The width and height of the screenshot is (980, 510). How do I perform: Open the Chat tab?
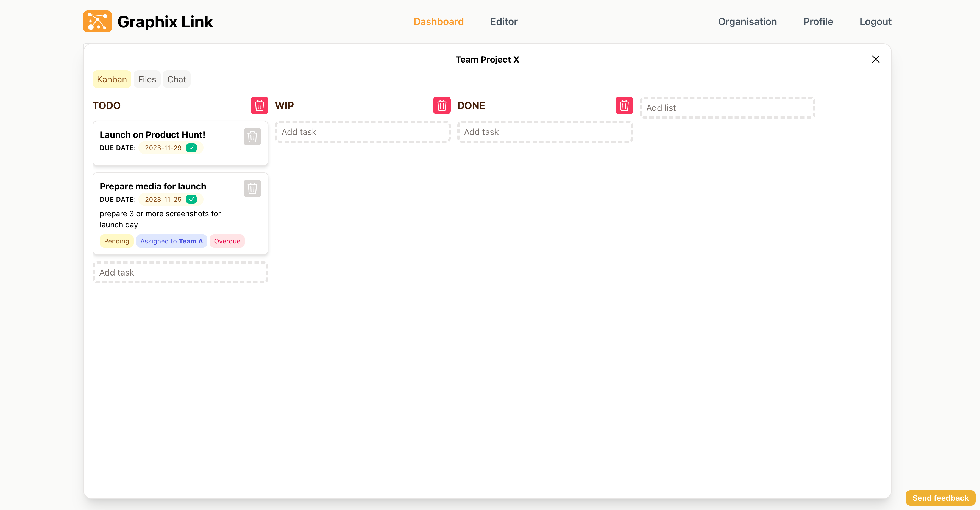point(177,79)
